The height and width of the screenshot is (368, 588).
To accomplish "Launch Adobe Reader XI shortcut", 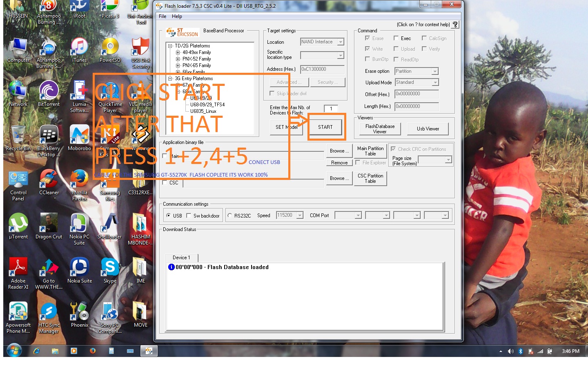I will point(18,273).
